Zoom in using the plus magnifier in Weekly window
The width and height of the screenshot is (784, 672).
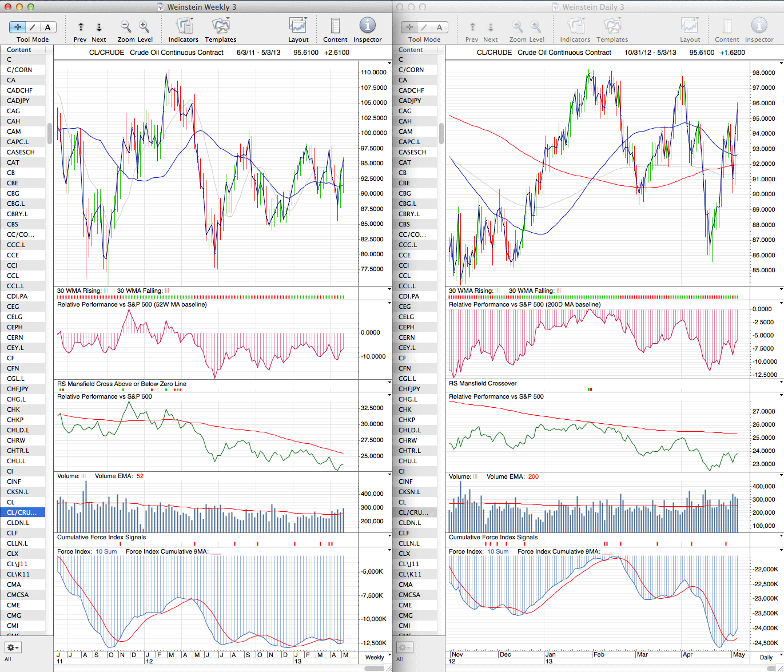point(144,27)
